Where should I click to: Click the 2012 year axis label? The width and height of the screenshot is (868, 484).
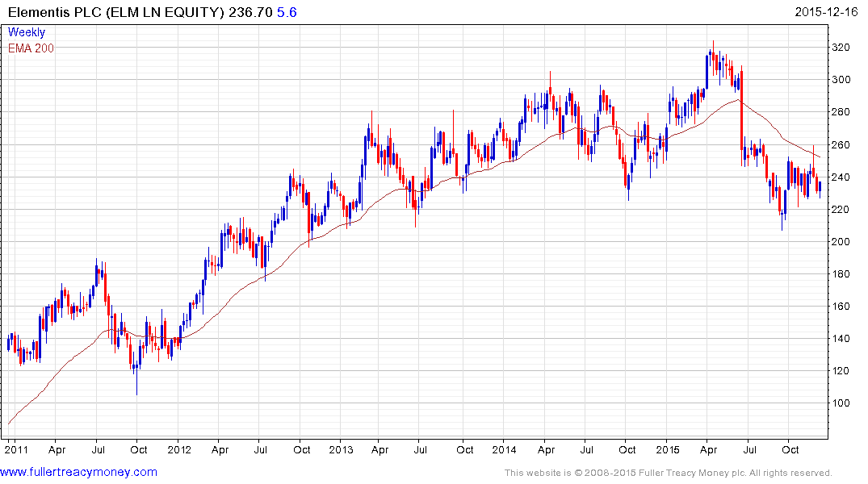(179, 449)
